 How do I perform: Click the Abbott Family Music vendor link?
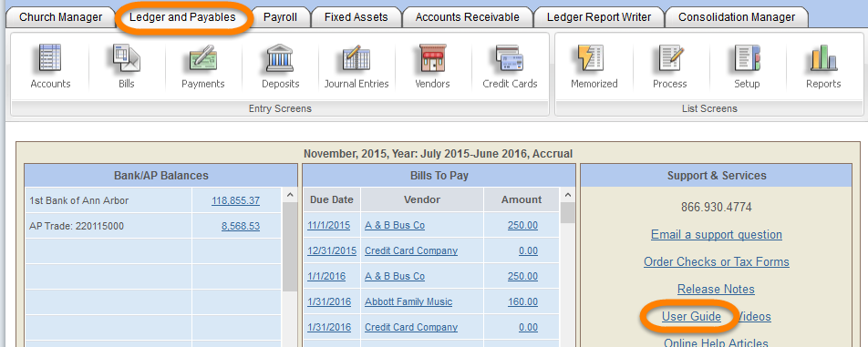[x=408, y=301]
